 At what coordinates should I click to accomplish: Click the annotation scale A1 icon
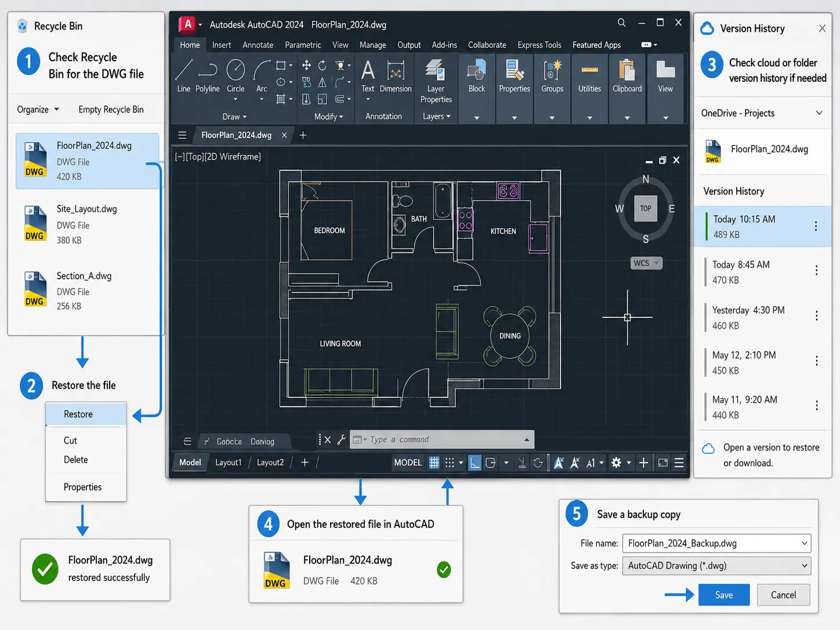(591, 463)
